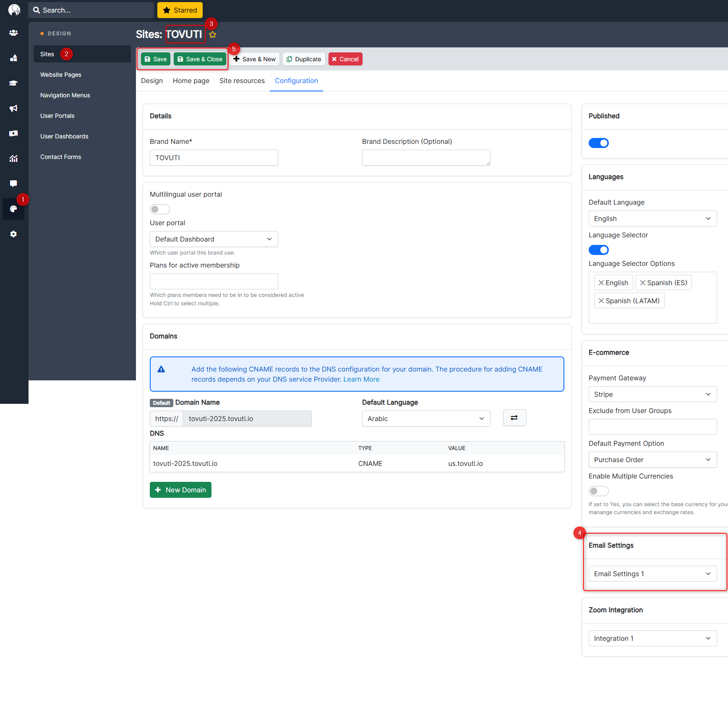Switch to the Site resources tab
Viewport: 728px width, 702px height.
pyautogui.click(x=242, y=81)
